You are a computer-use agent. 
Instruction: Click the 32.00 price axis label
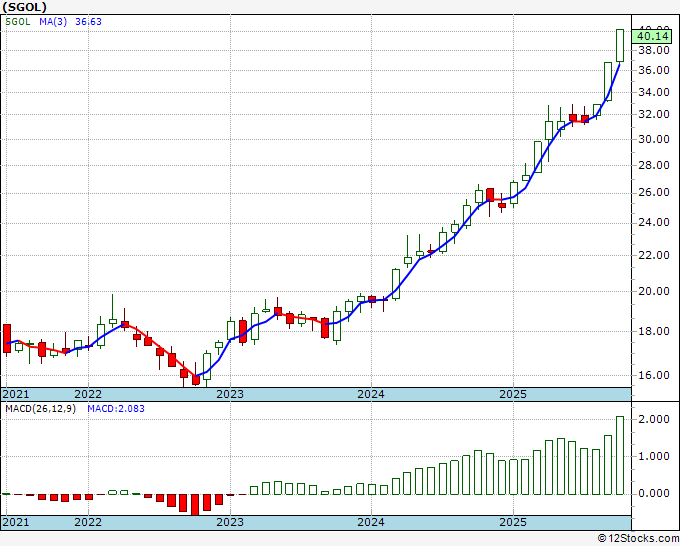click(654, 114)
